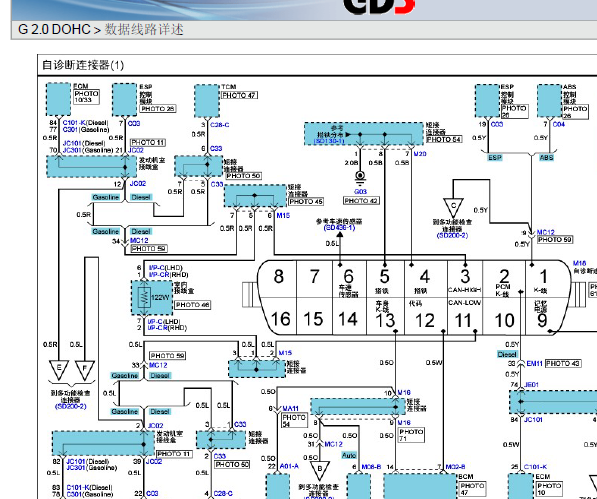Click the G 2.0 DOHC breadcrumb text

[54, 29]
